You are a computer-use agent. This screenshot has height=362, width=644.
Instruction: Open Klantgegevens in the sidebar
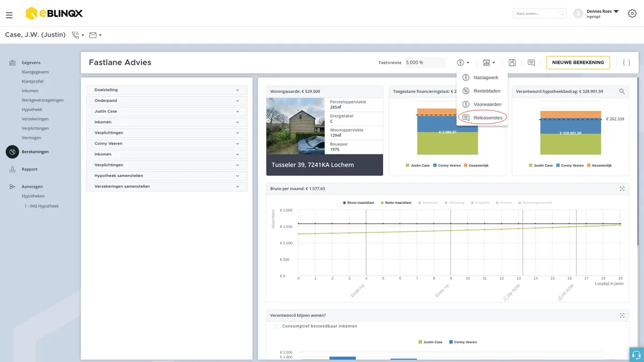35,72
